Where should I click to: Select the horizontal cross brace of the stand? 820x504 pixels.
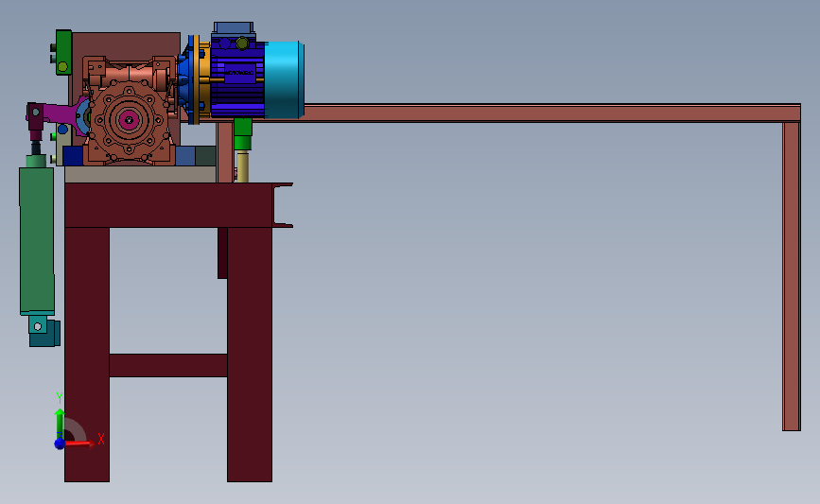click(x=168, y=365)
